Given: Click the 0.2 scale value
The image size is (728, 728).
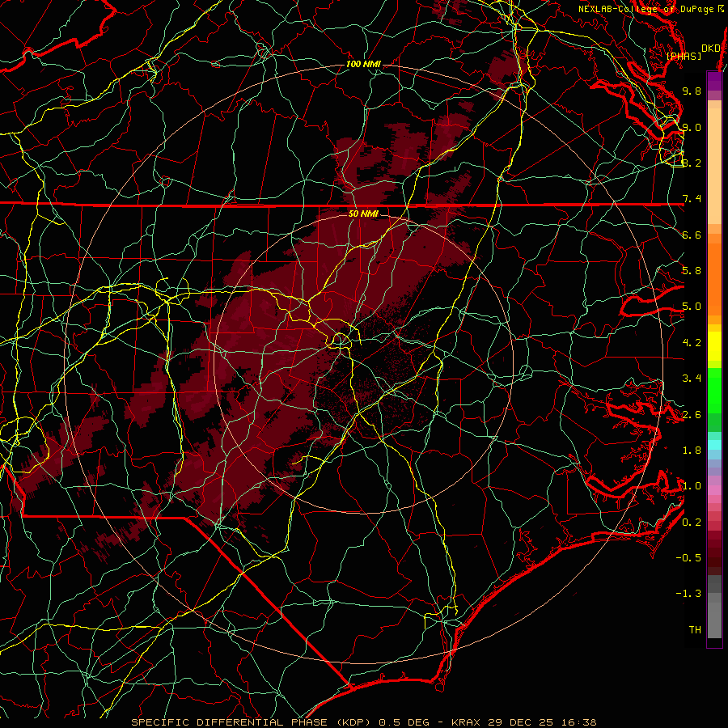Looking at the screenshot, I should pyautogui.click(x=692, y=523).
